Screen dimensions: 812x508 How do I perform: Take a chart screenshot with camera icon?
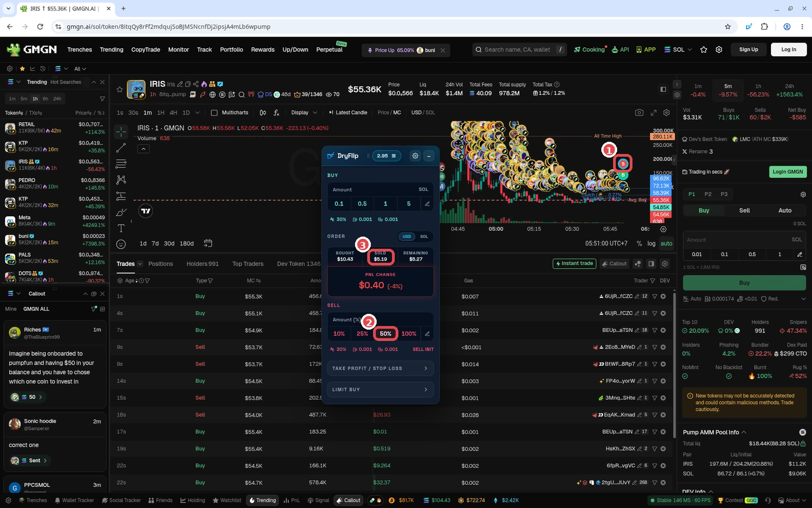pyautogui.click(x=639, y=112)
